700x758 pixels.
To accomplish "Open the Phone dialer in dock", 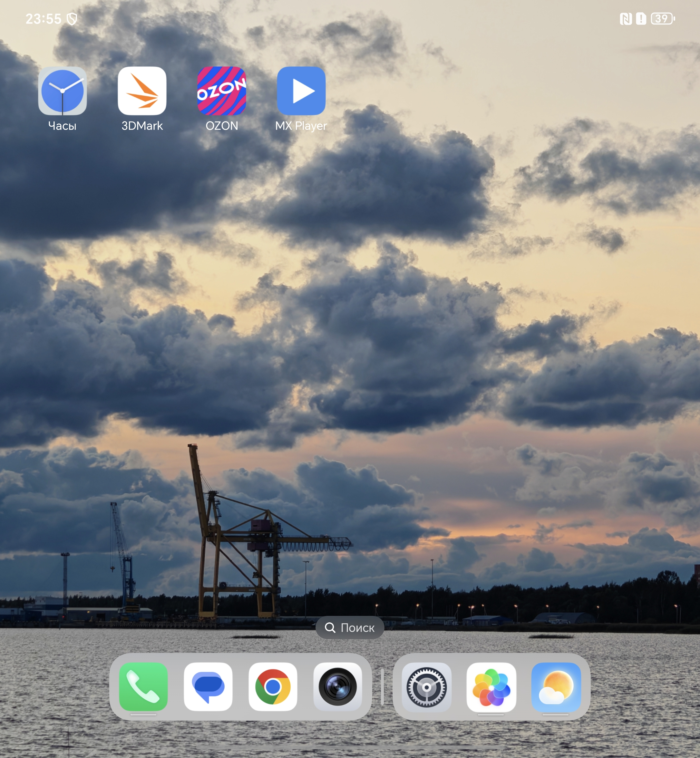I will [x=143, y=686].
